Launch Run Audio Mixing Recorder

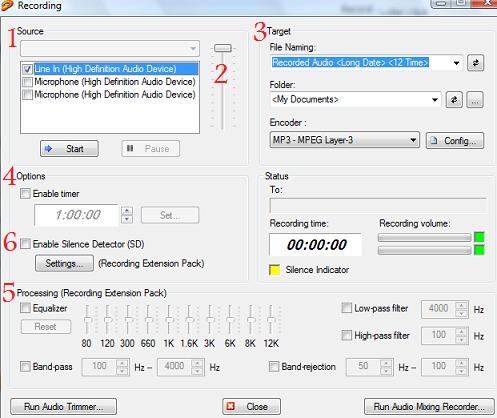pos(429,406)
